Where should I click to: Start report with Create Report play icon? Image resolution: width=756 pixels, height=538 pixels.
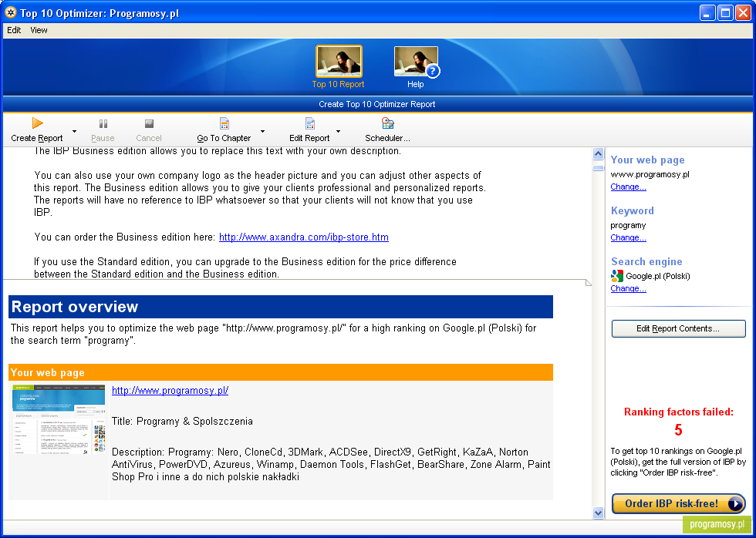tap(37, 123)
